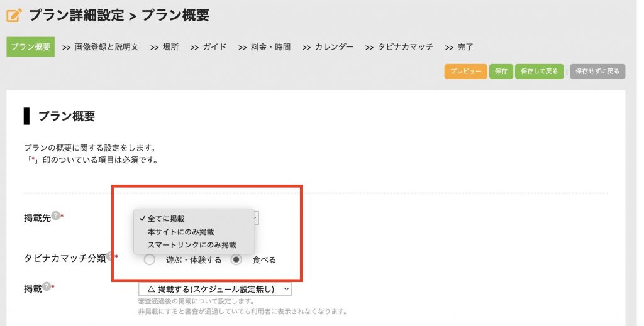Click help icon beside タビナカマッチ分類 label
The image size is (644, 326).
click(110, 256)
